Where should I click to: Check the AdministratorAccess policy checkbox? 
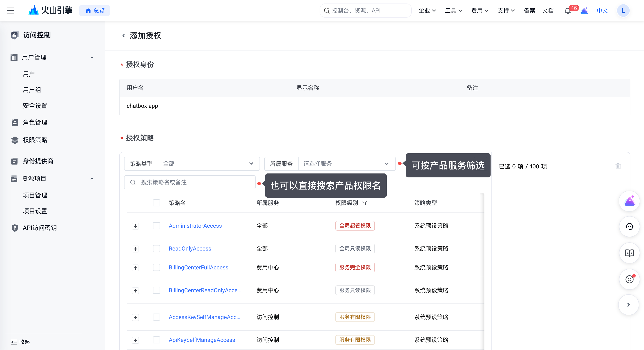(157, 226)
